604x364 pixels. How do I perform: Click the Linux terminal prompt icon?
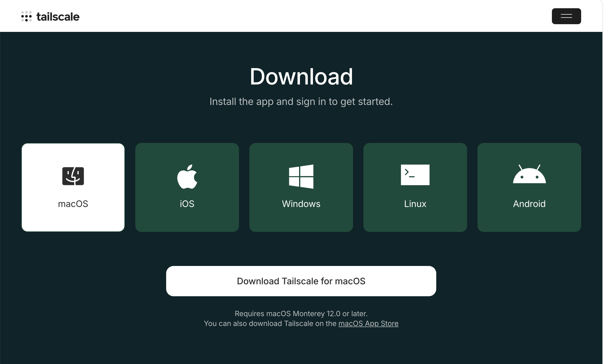click(415, 175)
